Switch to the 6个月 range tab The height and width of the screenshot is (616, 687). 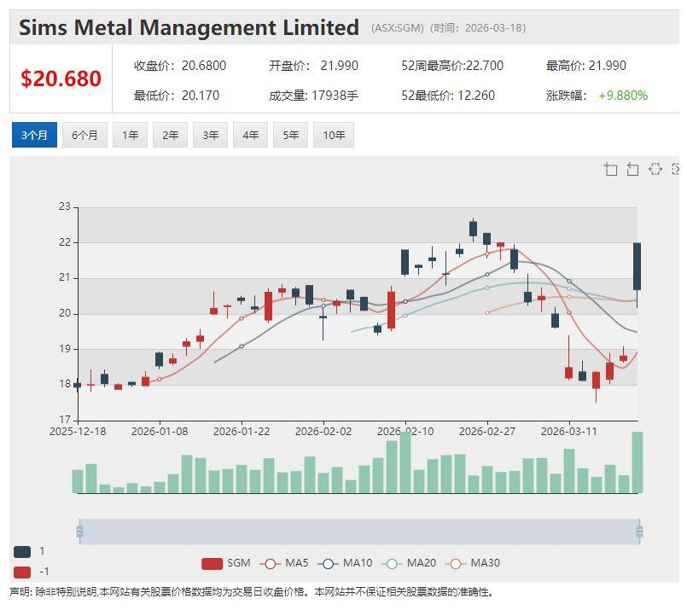tap(84, 135)
